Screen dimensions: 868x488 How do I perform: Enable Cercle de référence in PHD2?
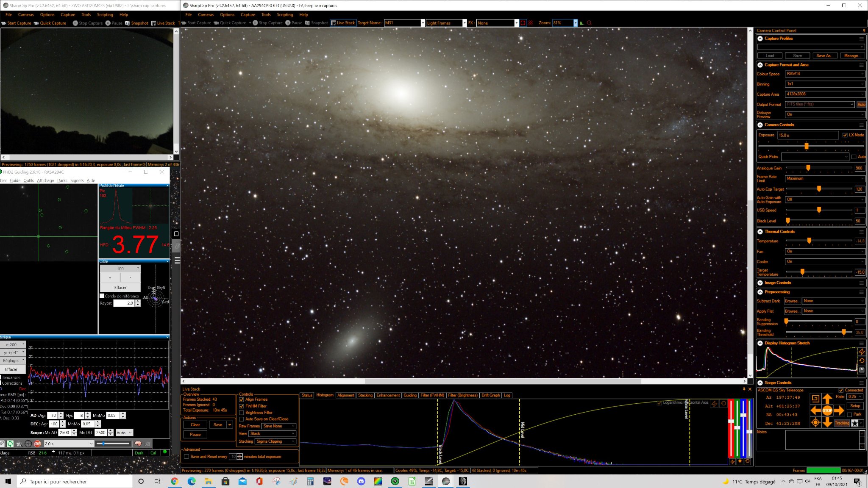tap(102, 296)
